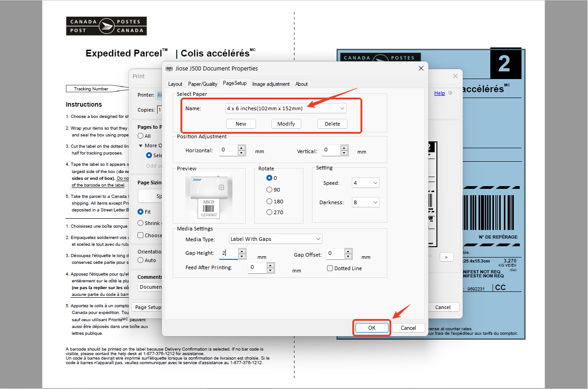Click Cancel in the Print dialog
This screenshot has height=389, width=588.
point(443,307)
